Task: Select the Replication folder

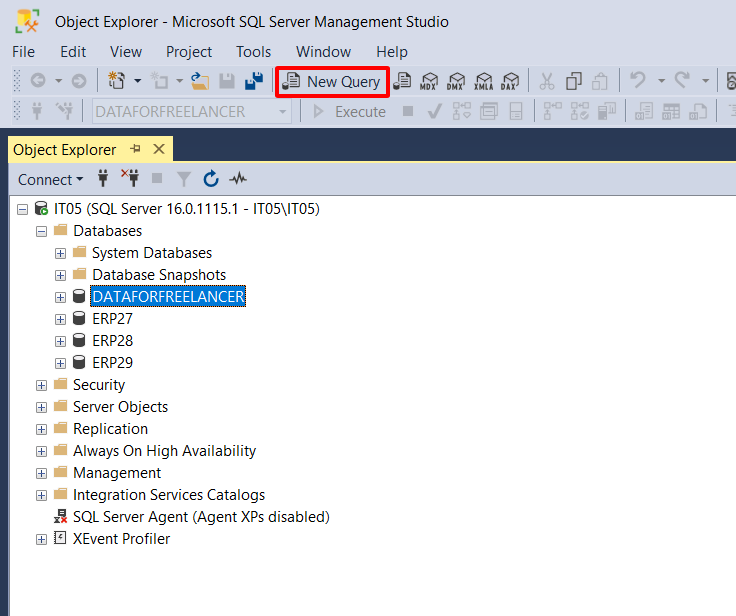Action: pyautogui.click(x=110, y=429)
